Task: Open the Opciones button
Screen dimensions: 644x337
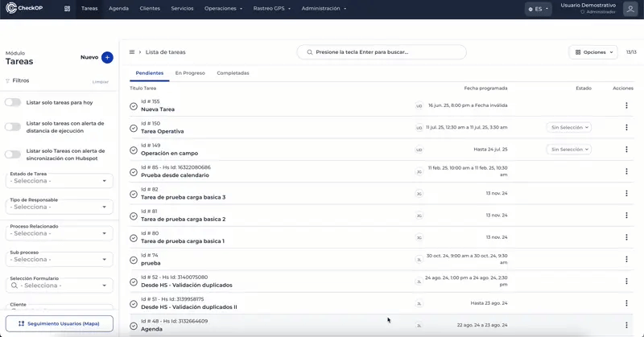Action: coord(593,52)
